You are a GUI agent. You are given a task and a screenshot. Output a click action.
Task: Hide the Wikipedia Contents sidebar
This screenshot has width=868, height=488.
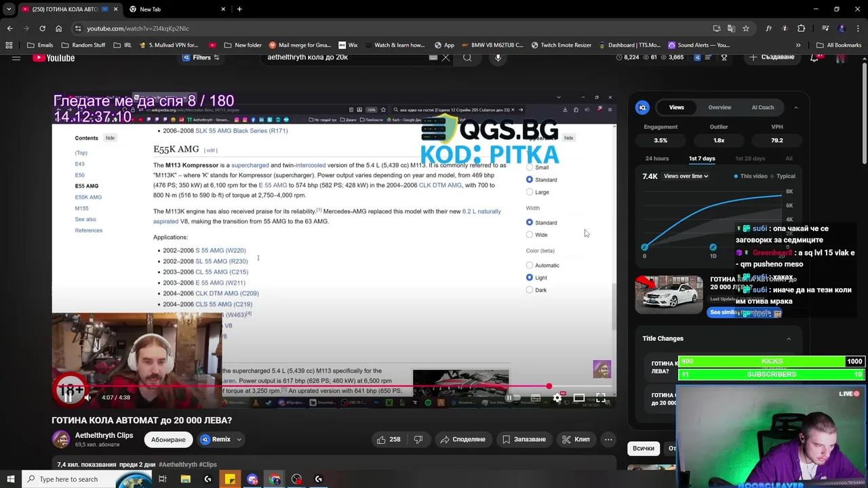(x=110, y=138)
